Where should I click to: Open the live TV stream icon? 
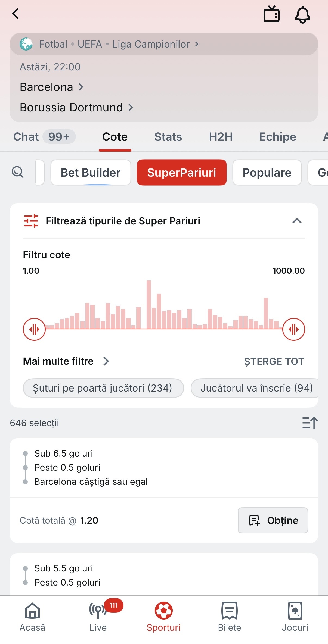272,14
